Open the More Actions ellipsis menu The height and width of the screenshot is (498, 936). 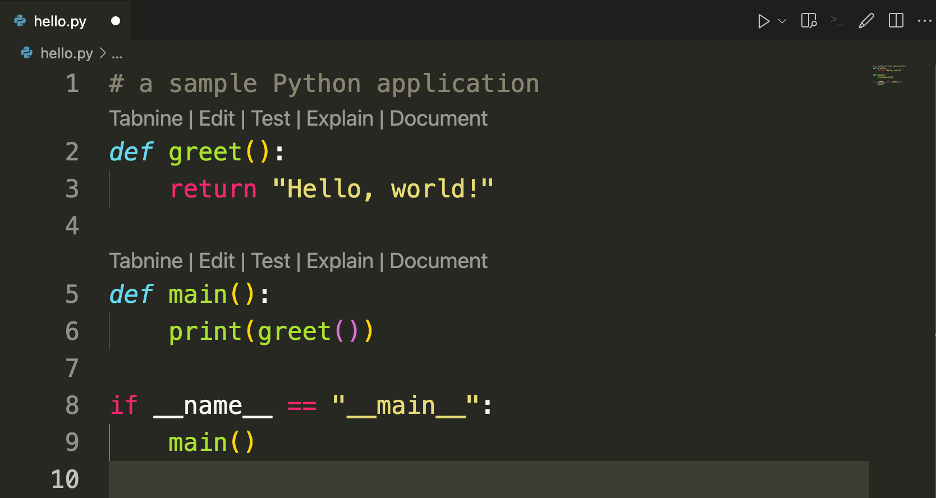coord(923,20)
